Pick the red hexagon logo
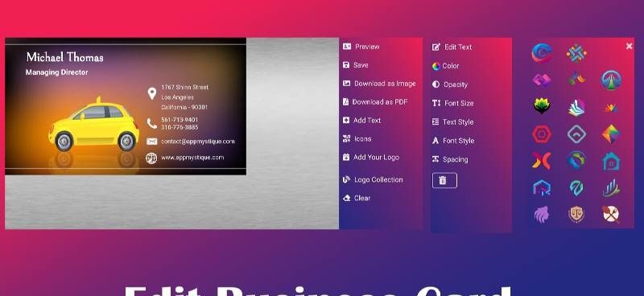 tap(541, 134)
